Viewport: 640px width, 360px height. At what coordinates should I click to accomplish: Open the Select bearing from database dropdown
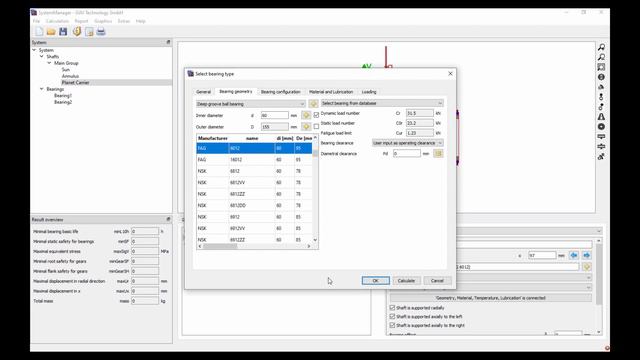point(382,103)
